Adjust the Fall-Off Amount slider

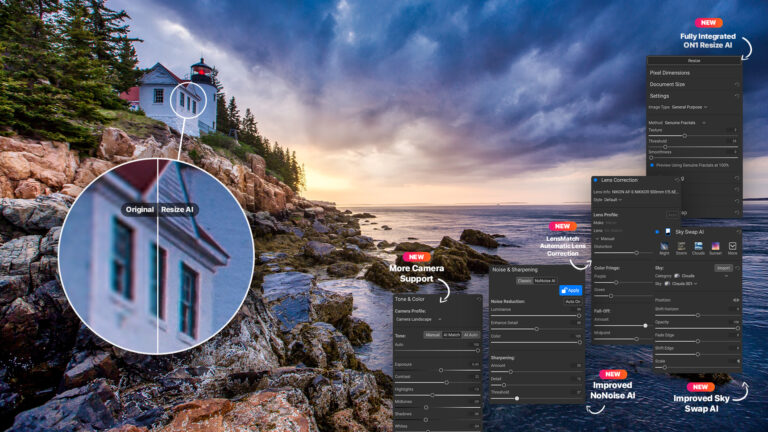point(645,326)
